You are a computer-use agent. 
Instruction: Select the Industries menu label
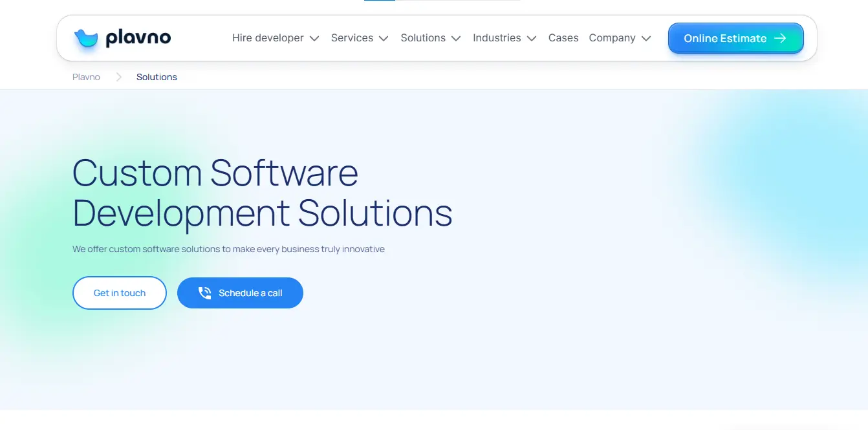pyautogui.click(x=497, y=38)
